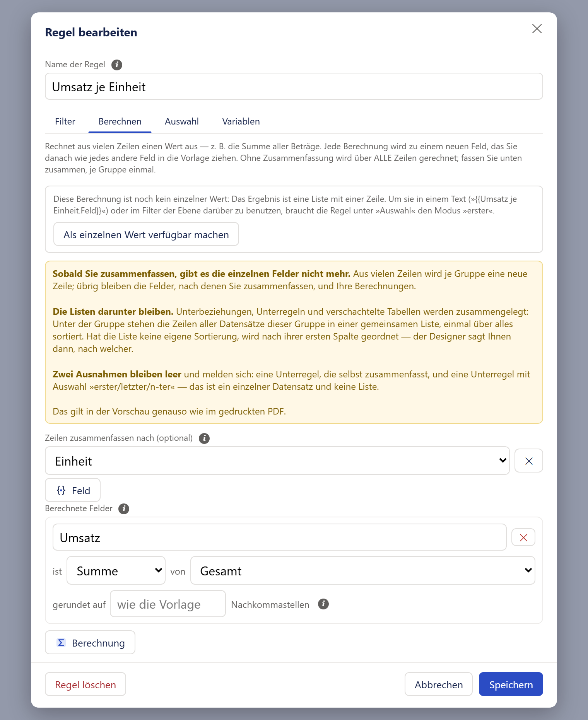Focus the rule name field Umsatz je Einheit
Screen dimensions: 588x720
(x=294, y=86)
